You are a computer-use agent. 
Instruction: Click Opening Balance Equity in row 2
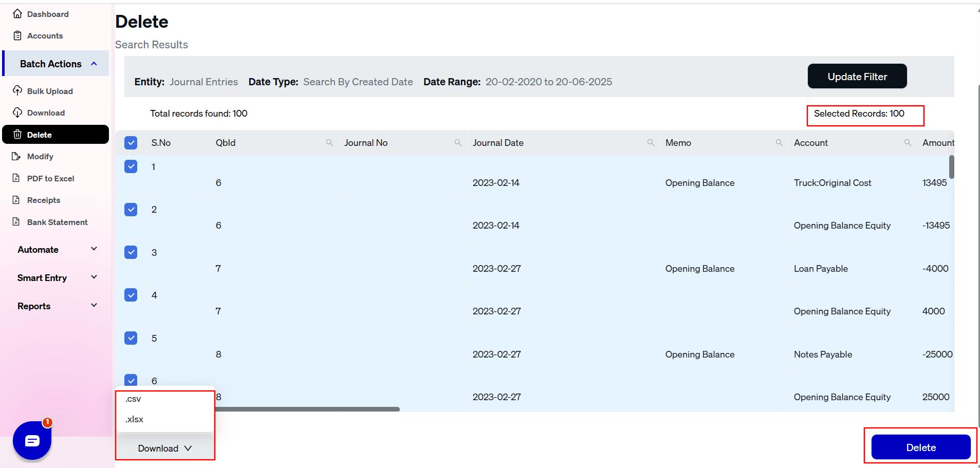pyautogui.click(x=842, y=226)
